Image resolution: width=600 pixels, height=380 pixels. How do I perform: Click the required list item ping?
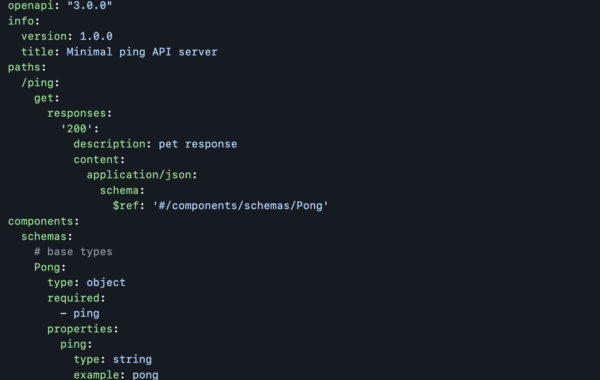click(86, 314)
